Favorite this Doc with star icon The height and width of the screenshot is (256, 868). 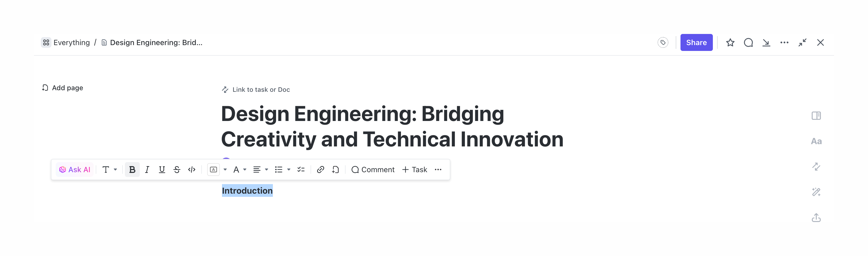pos(730,42)
